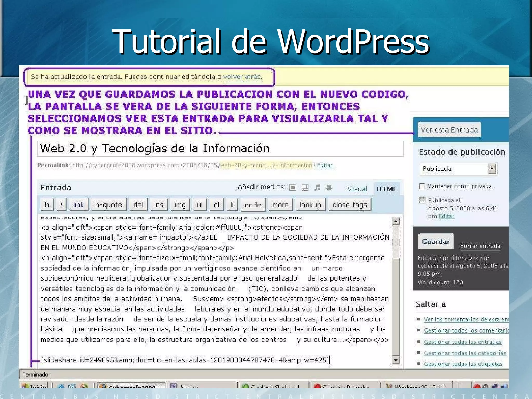Click Editar next to publication date
The image size is (532, 399).
pyautogui.click(x=446, y=216)
